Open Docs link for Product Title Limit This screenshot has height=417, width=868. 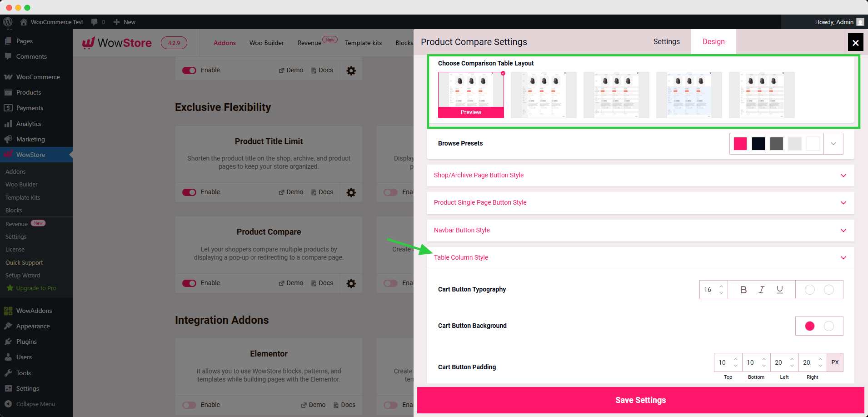[x=322, y=192]
